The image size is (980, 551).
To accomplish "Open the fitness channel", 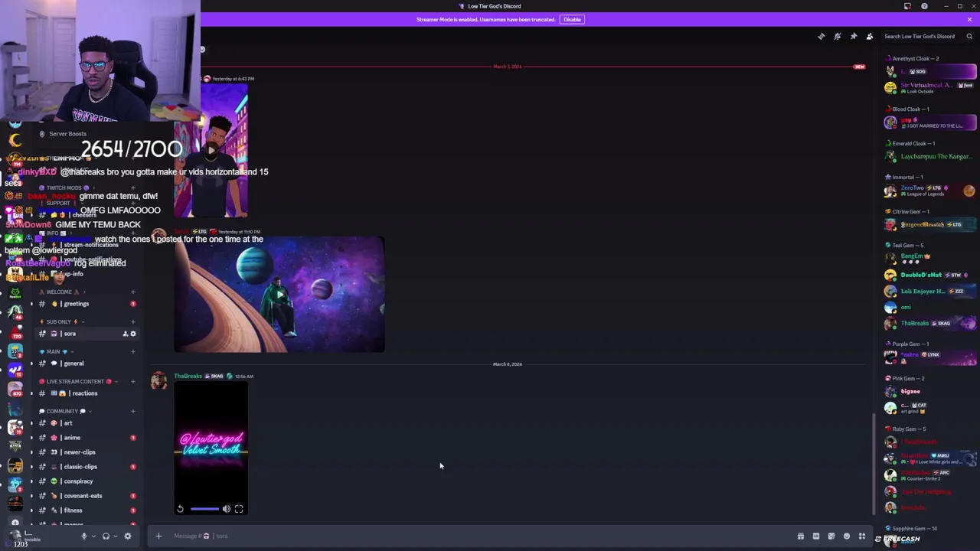I will click(x=86, y=510).
